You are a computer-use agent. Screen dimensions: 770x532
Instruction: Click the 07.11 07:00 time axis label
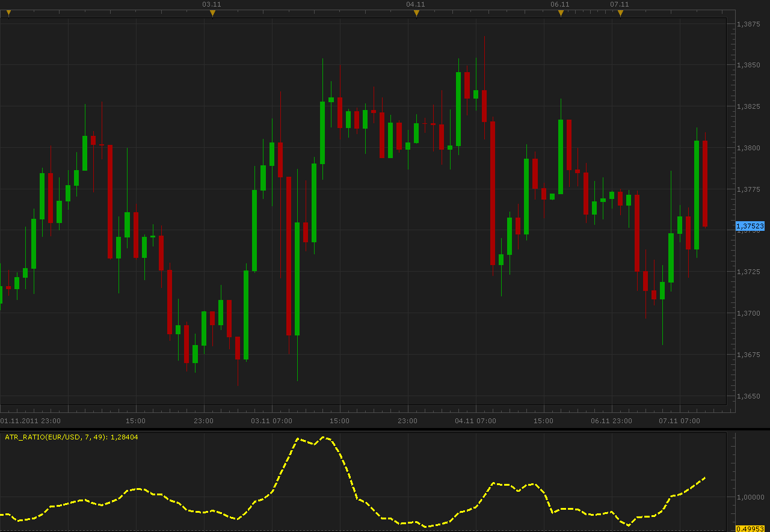(x=679, y=421)
